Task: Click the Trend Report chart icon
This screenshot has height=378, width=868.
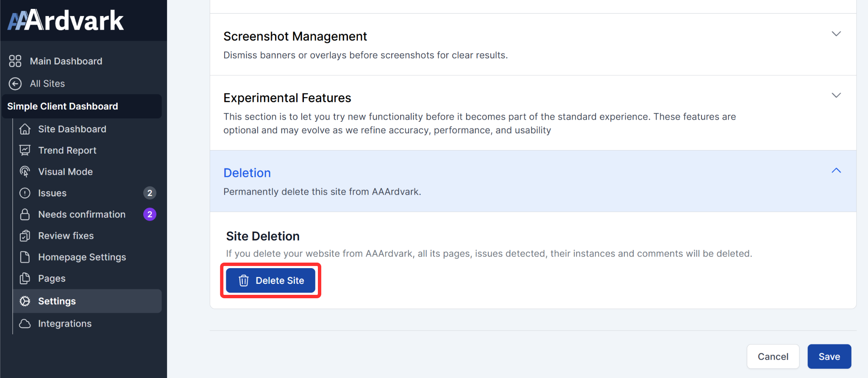Action: [25, 150]
